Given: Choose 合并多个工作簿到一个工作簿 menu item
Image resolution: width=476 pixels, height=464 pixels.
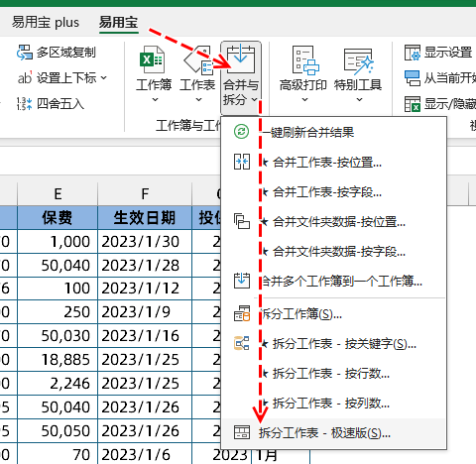Looking at the screenshot, I should pyautogui.click(x=334, y=282).
